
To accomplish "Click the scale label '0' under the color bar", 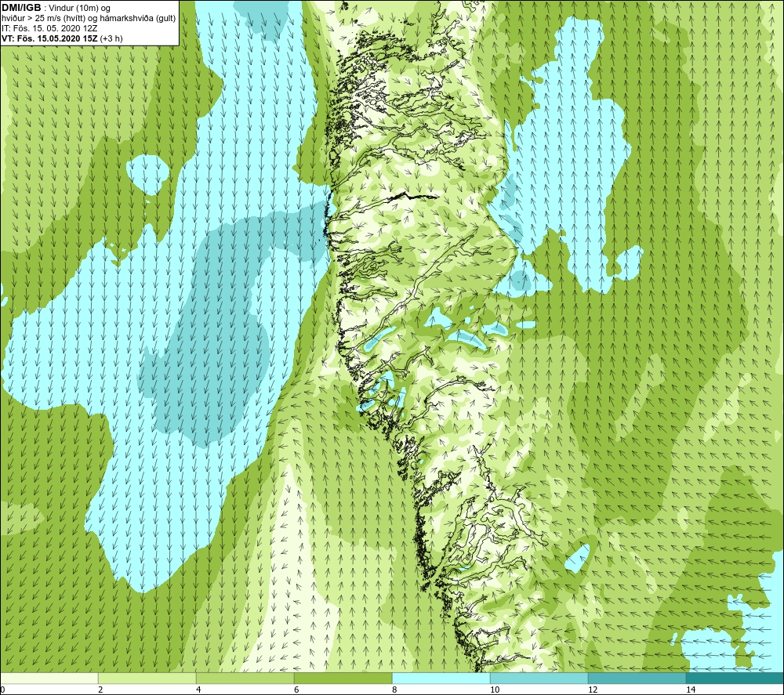I will pos(2,690).
